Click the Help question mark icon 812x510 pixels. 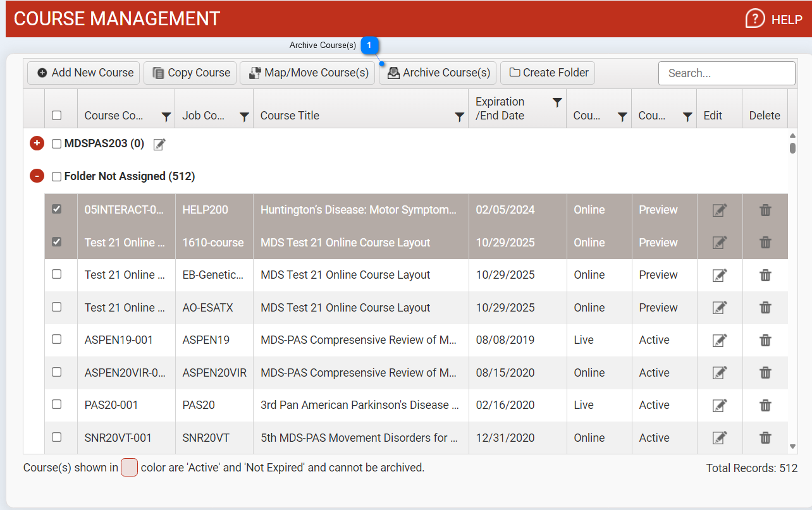(755, 19)
